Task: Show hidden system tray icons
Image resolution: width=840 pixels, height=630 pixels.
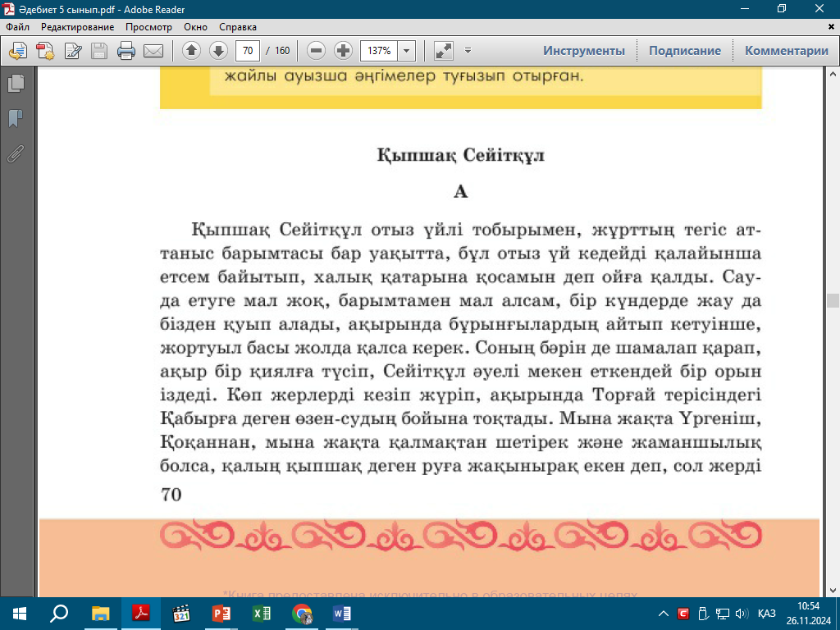Action: pos(664,614)
